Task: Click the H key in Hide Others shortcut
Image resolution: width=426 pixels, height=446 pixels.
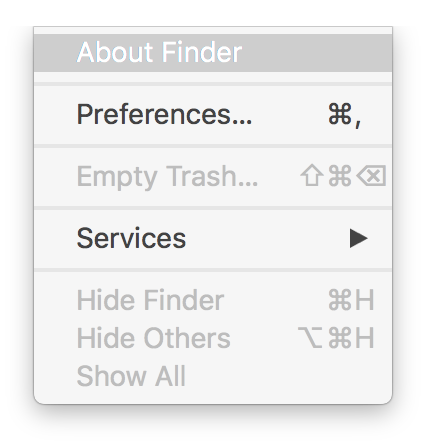Action: [x=364, y=338]
